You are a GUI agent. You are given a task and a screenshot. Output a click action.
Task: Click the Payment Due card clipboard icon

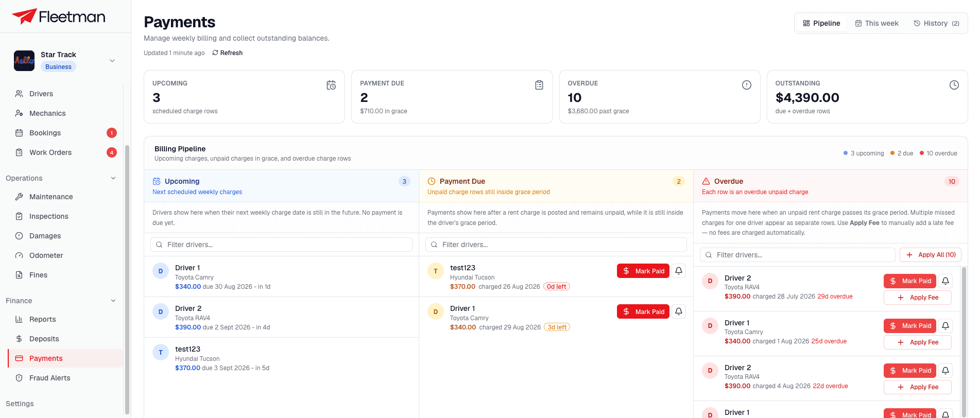click(x=539, y=85)
